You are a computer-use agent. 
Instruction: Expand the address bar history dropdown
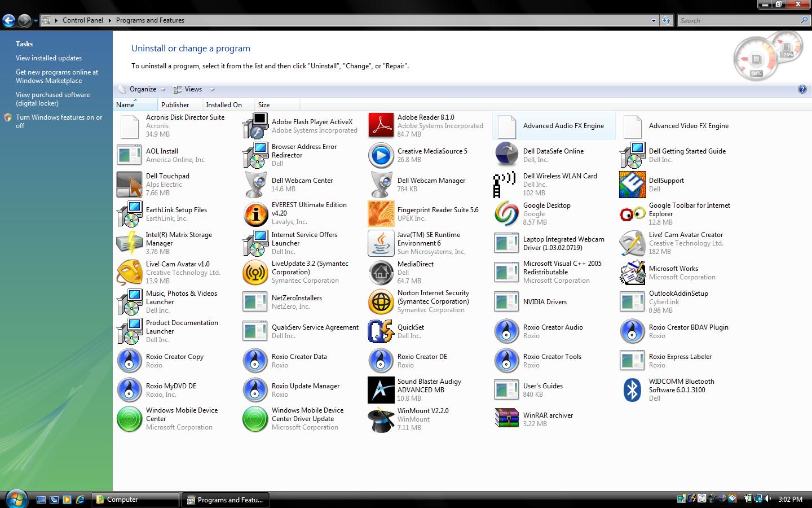click(654, 20)
